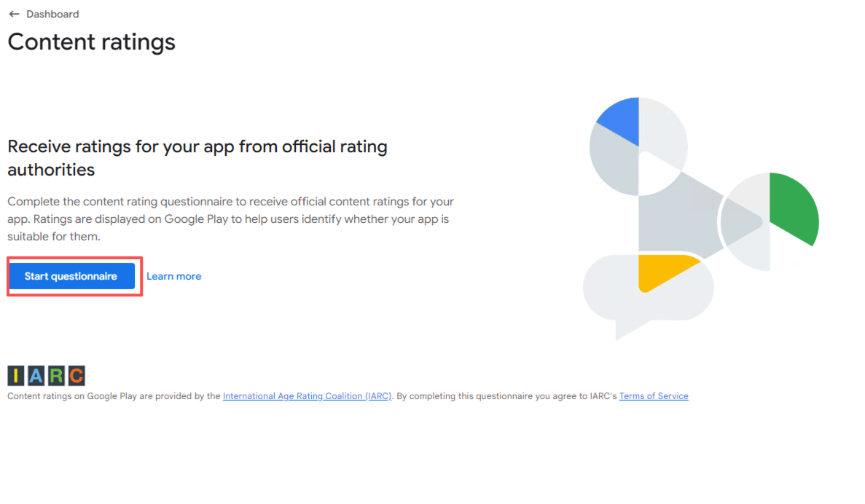Click the blue "A" tile in IARC logo

(x=36, y=376)
